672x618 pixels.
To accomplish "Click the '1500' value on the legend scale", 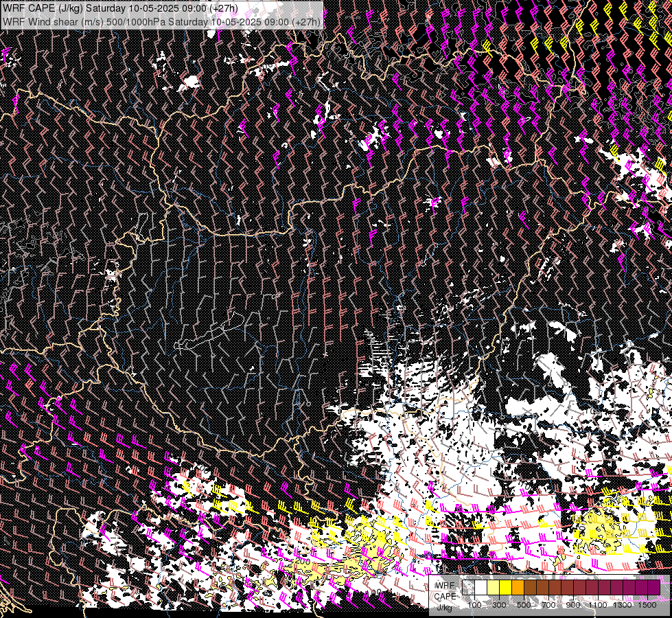I will (x=647, y=605).
